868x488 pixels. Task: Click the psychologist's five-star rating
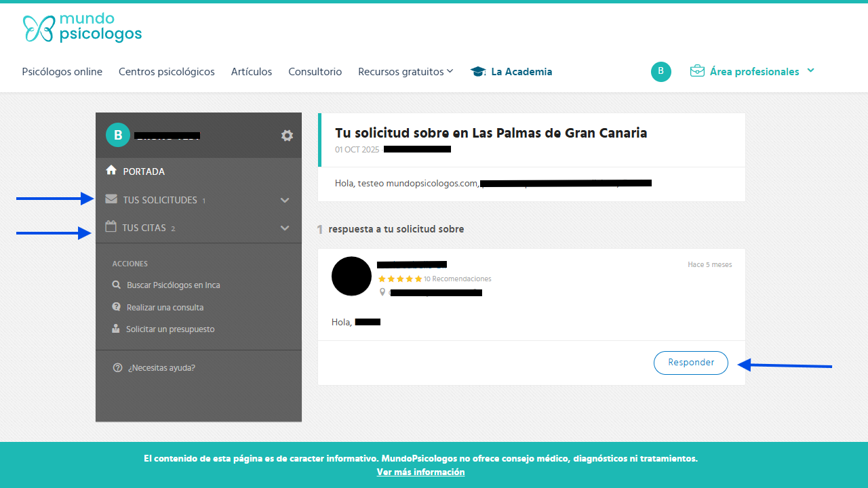(400, 279)
